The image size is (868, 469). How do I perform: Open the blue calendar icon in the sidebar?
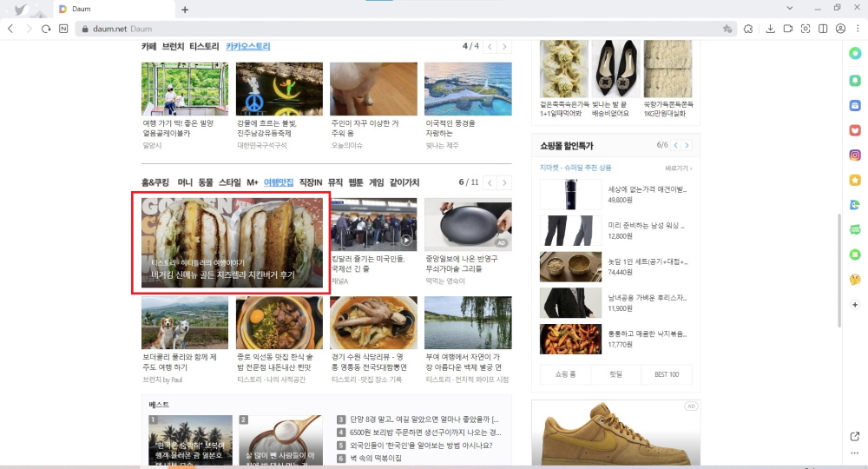855,105
